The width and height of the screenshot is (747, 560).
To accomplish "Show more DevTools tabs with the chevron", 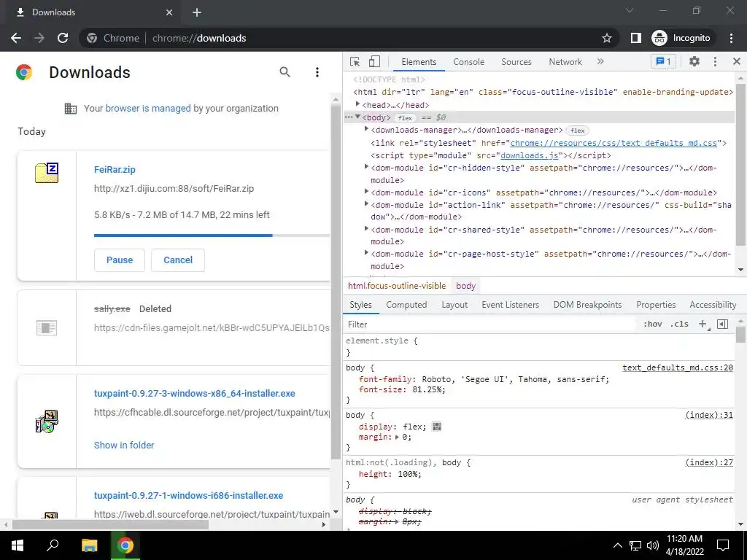I will pyautogui.click(x=600, y=61).
